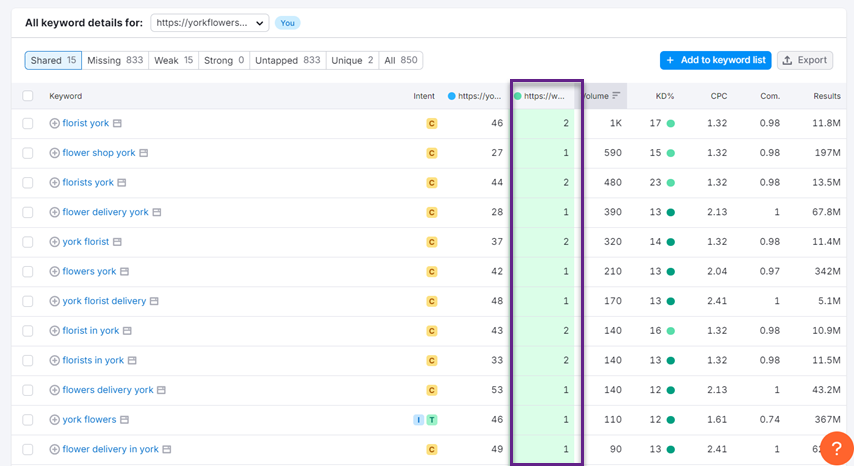Open the flowers delivery york keyword link

coord(108,390)
